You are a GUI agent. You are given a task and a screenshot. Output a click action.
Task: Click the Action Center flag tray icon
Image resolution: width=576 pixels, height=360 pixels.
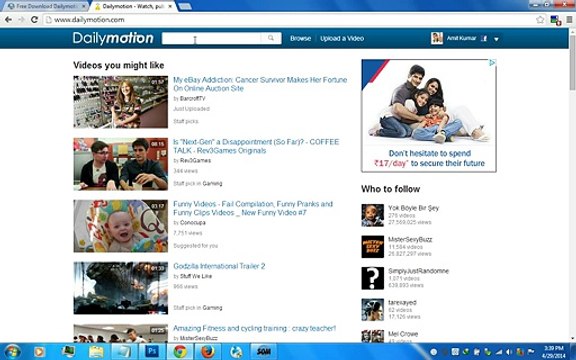tap(531, 352)
